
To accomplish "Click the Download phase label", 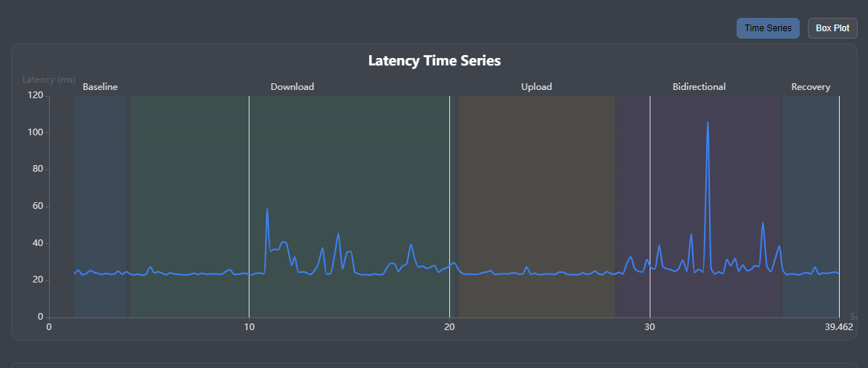I will coord(293,86).
